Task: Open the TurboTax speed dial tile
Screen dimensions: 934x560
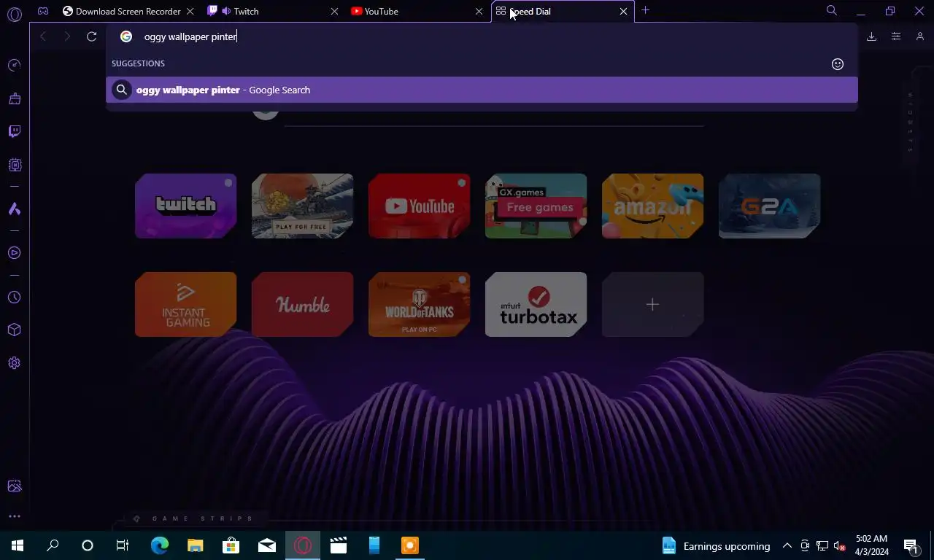Action: (536, 304)
